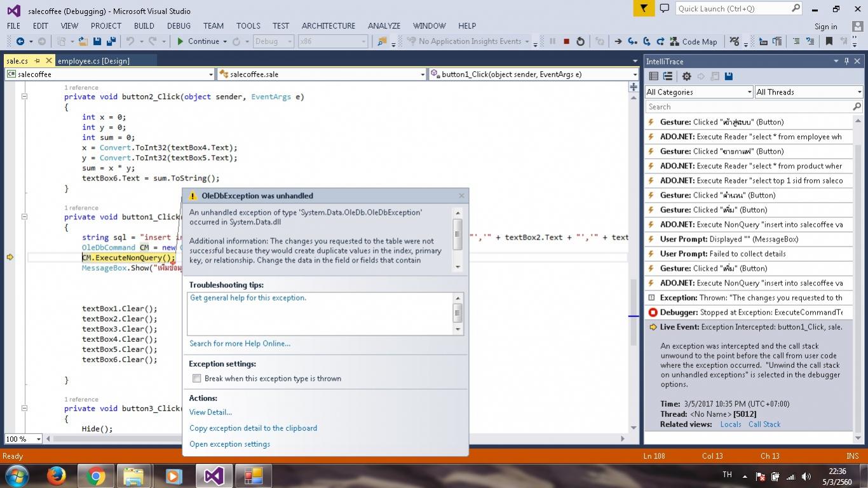The width and height of the screenshot is (868, 488).
Task: Open IntelliTrace settings gear icon
Action: [686, 76]
